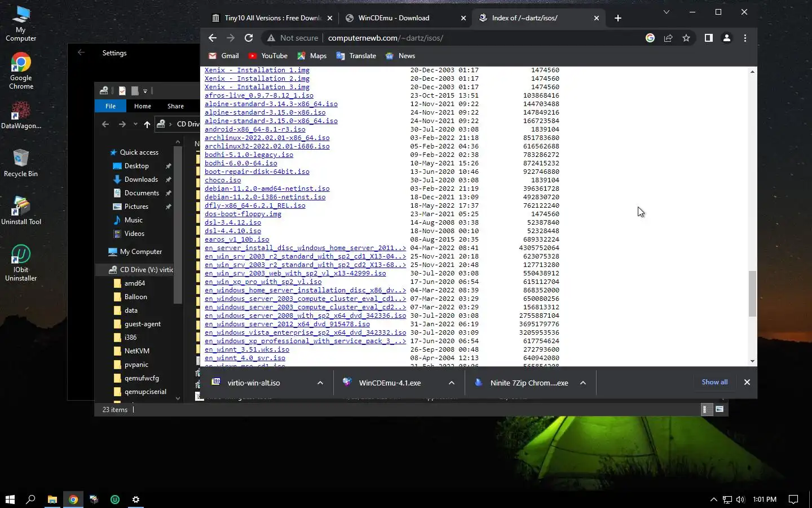Open Chrome three-dot menu

click(x=745, y=38)
